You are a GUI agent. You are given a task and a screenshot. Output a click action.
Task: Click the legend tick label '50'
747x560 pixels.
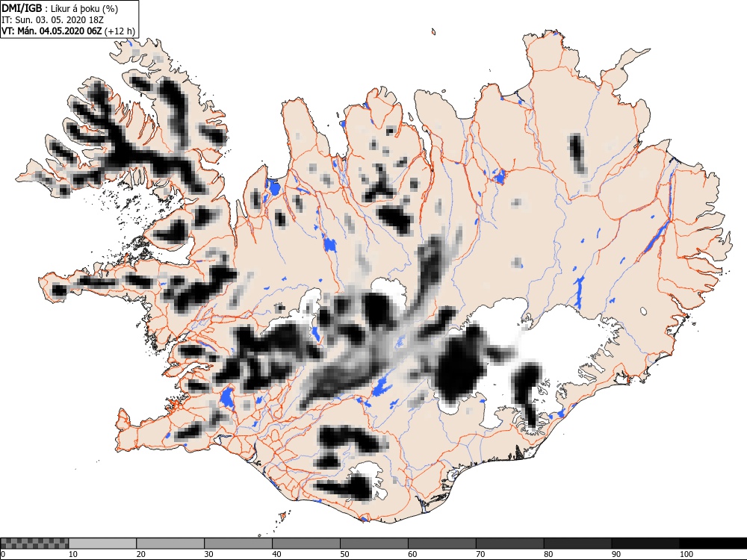coord(344,554)
